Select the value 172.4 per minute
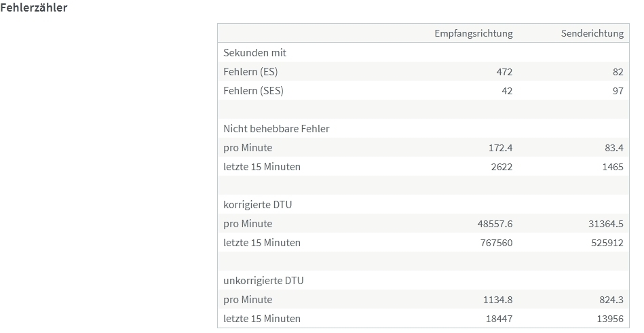Image resolution: width=644 pixels, height=333 pixels. tap(500, 148)
